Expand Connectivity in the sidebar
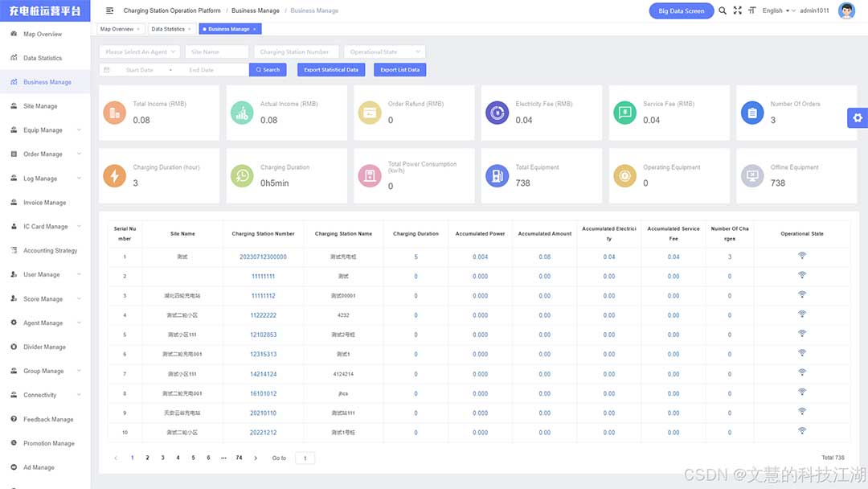The width and height of the screenshot is (868, 489). point(45,396)
